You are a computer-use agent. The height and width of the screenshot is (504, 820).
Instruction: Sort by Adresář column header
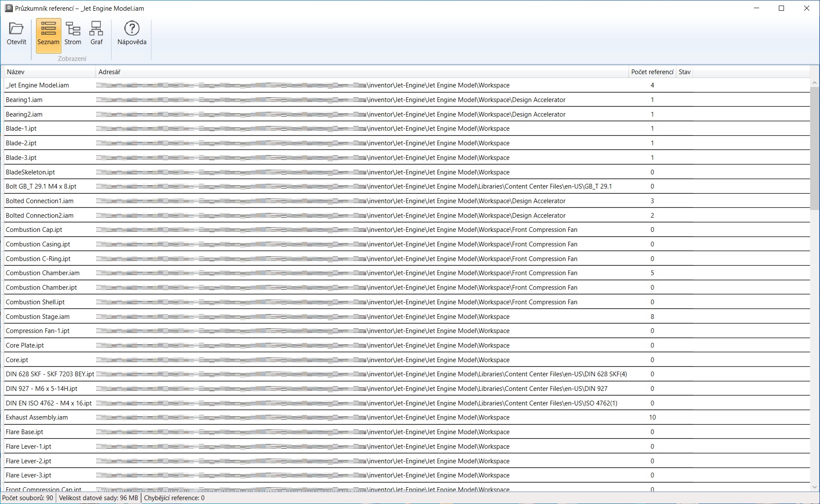pos(362,72)
